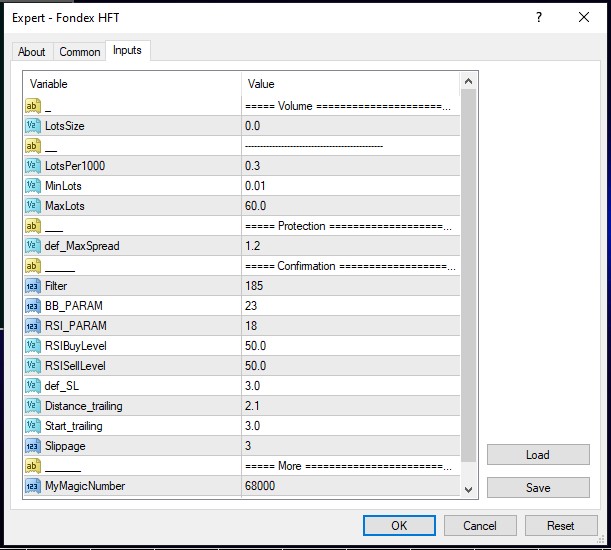Click the string icon of the Confirmation separator row
Viewport: 611px width, 550px height.
pos(33,266)
